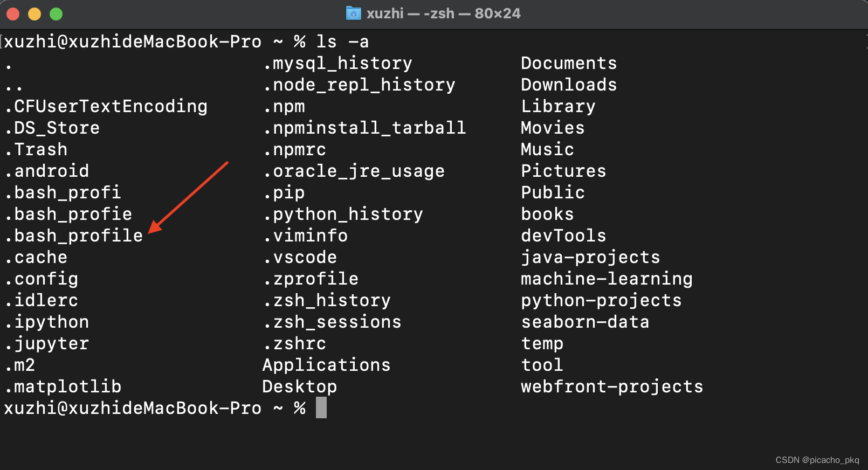The image size is (868, 470).
Task: Click the window title 'xuzhi — -zsh — 80×24'
Action: click(443, 13)
